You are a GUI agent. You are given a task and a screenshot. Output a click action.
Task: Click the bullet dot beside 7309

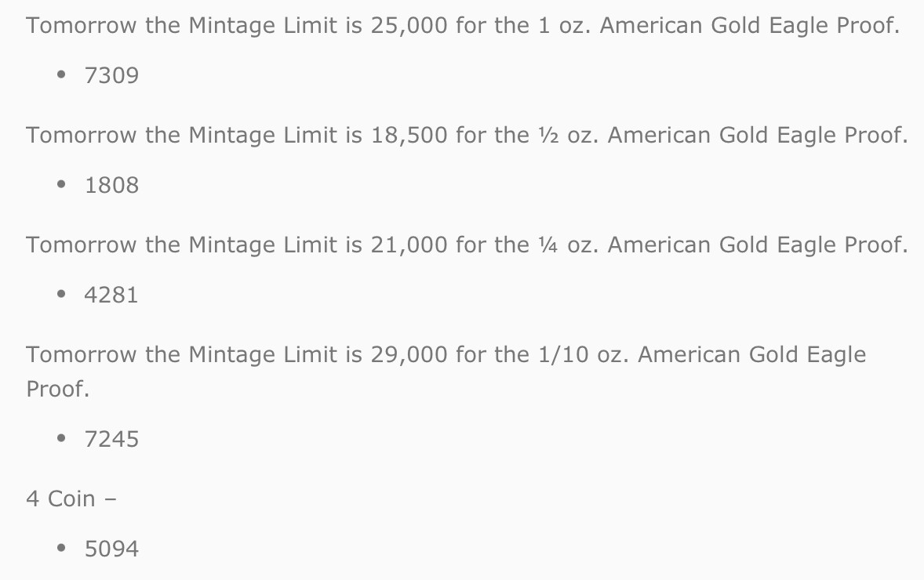pyautogui.click(x=61, y=75)
